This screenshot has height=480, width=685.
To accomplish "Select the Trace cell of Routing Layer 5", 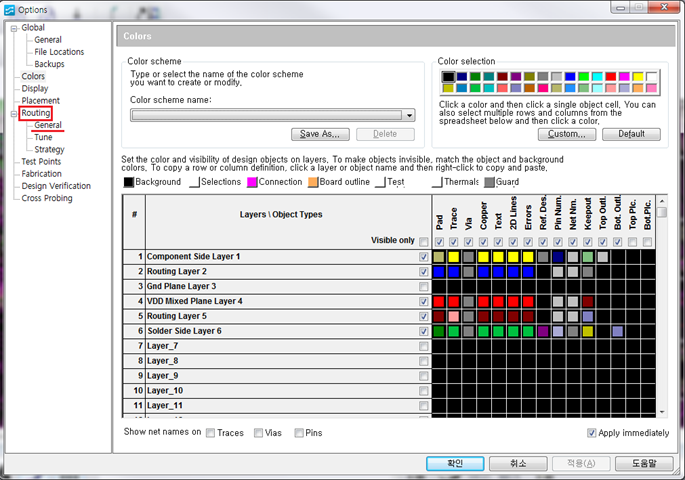I will [454, 316].
